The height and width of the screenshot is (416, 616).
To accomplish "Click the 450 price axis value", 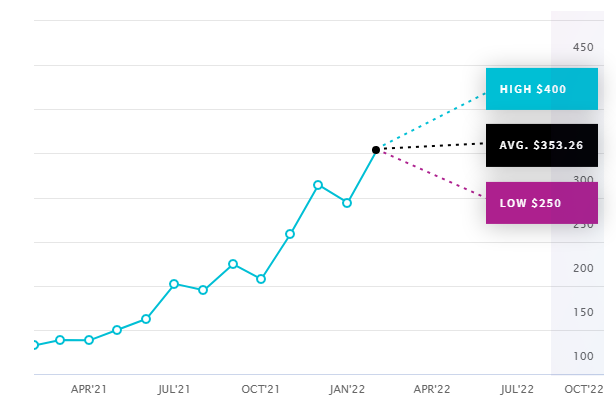I will tap(583, 47).
